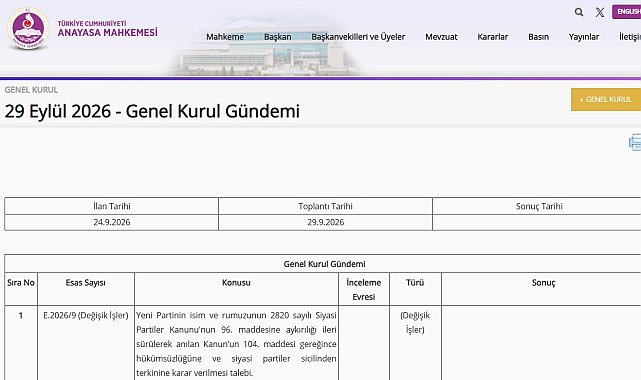
Task: Click the İlan Tarihi header cell
Action: pos(112,206)
